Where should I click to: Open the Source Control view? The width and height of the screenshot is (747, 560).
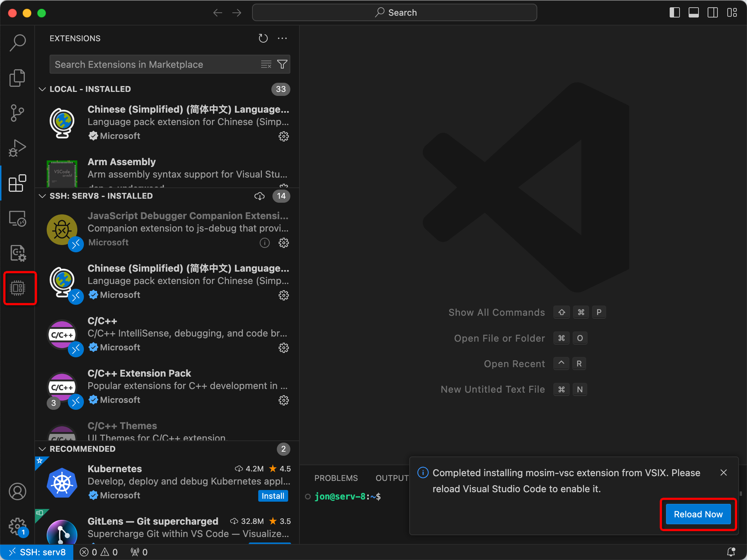point(18,113)
